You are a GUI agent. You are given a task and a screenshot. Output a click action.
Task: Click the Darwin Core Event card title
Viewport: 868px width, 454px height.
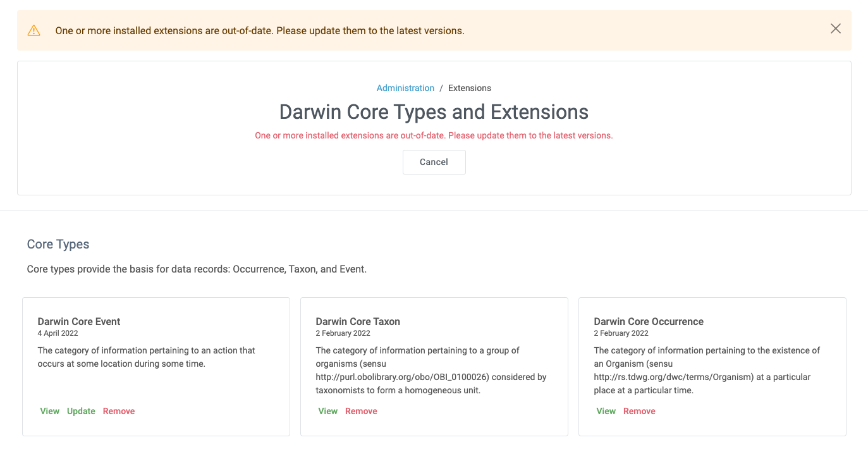coord(78,321)
